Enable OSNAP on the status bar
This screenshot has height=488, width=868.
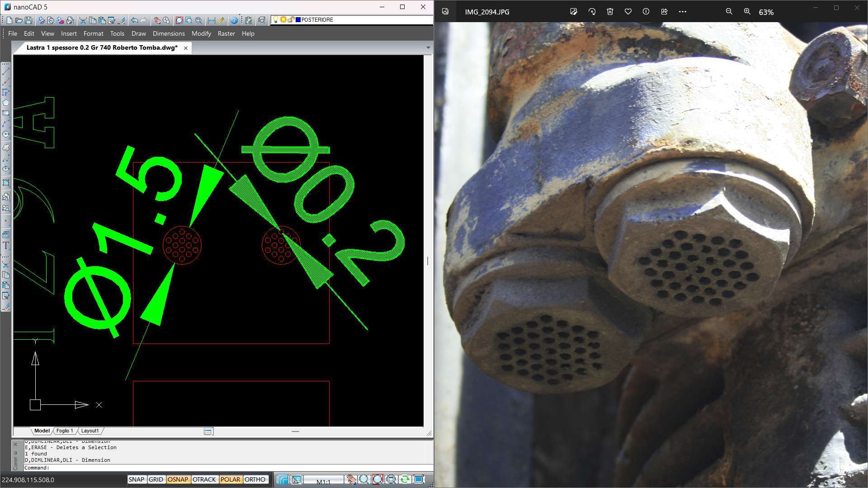pos(178,480)
